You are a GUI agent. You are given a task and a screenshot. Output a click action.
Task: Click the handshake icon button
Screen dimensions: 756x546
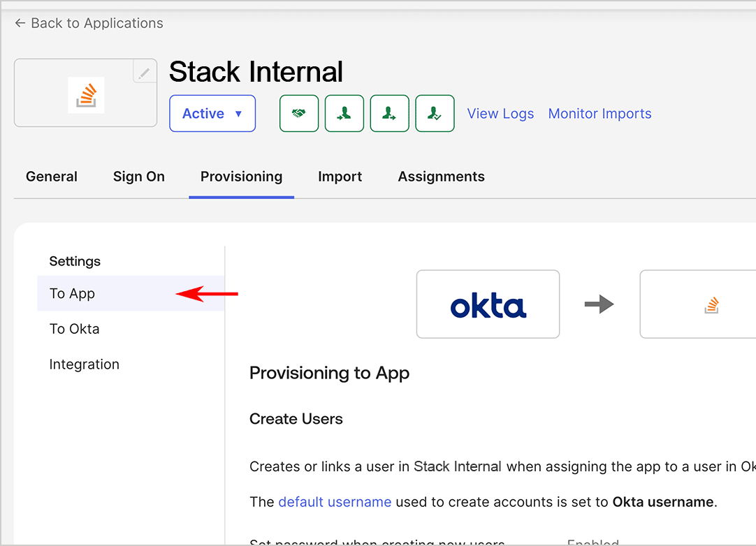[299, 114]
